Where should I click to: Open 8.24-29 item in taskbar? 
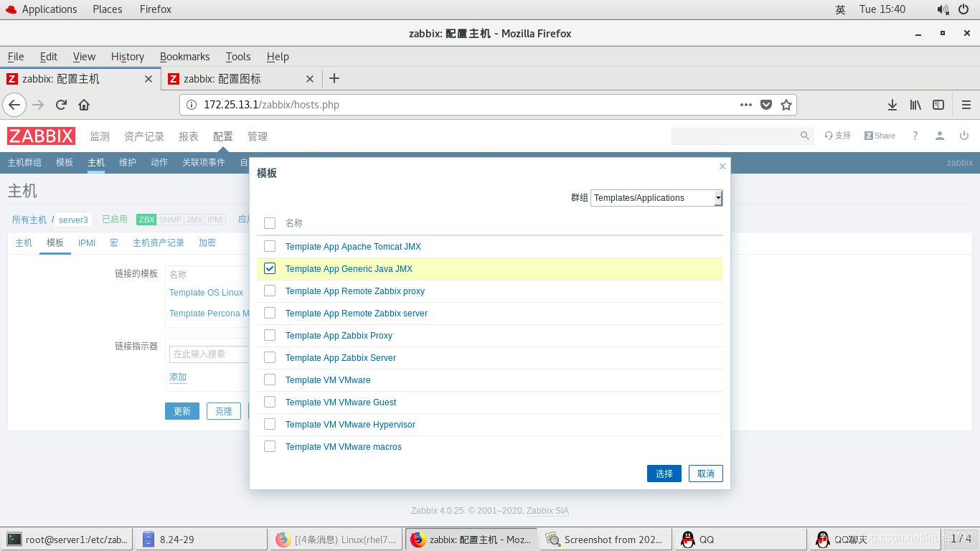[202, 540]
